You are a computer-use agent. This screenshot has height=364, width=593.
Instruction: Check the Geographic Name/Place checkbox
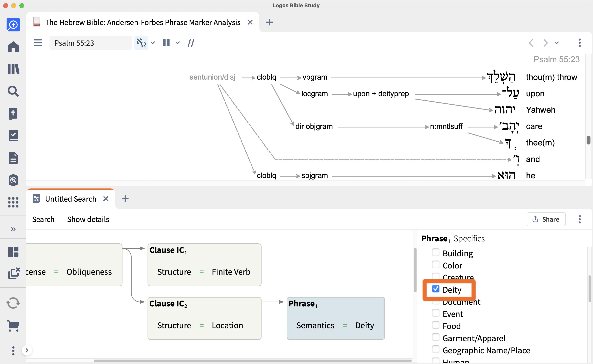pyautogui.click(x=436, y=349)
